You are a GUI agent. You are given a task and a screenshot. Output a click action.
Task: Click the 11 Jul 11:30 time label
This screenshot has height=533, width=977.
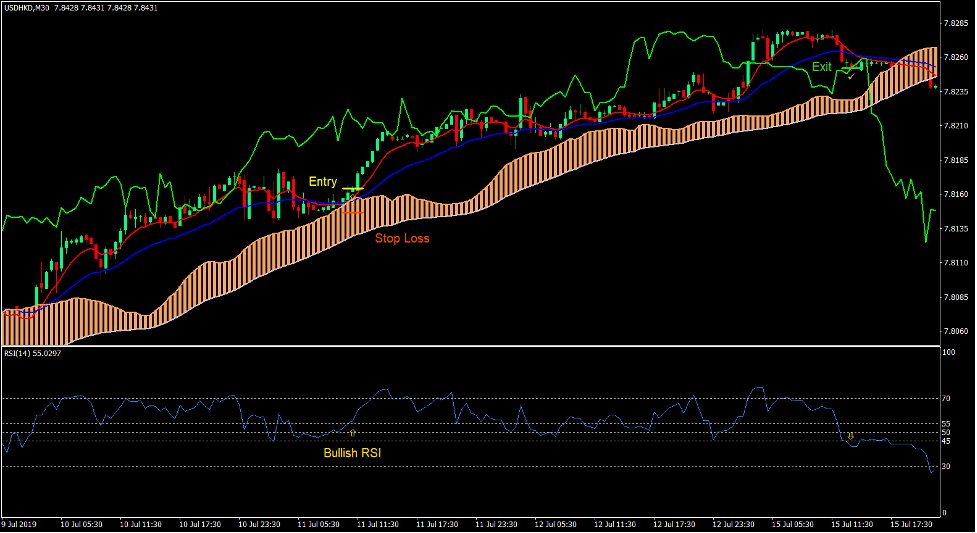380,523
